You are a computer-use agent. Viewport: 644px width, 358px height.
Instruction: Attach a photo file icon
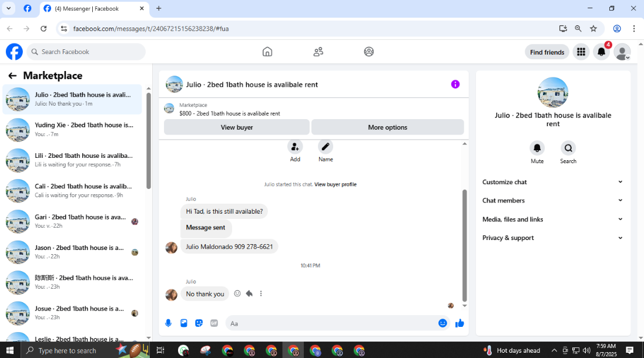click(183, 323)
